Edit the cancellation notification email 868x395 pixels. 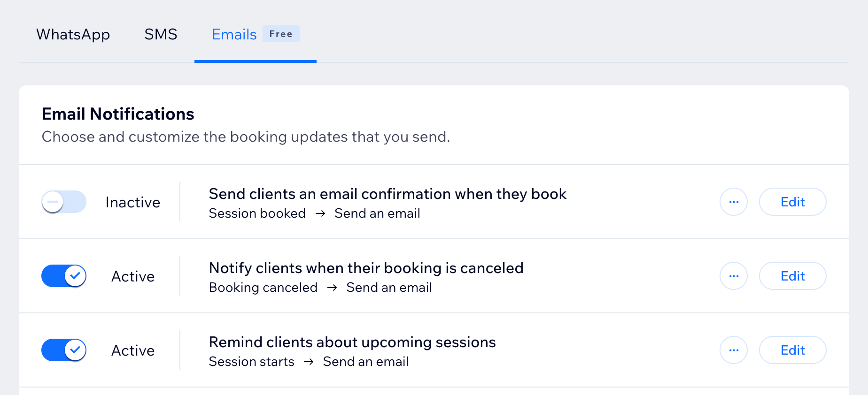pos(792,276)
